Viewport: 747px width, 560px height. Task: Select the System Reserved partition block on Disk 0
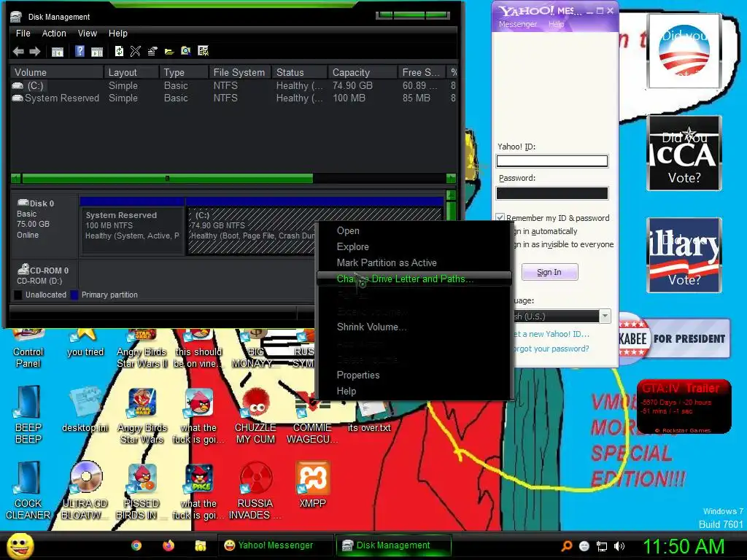click(x=133, y=231)
